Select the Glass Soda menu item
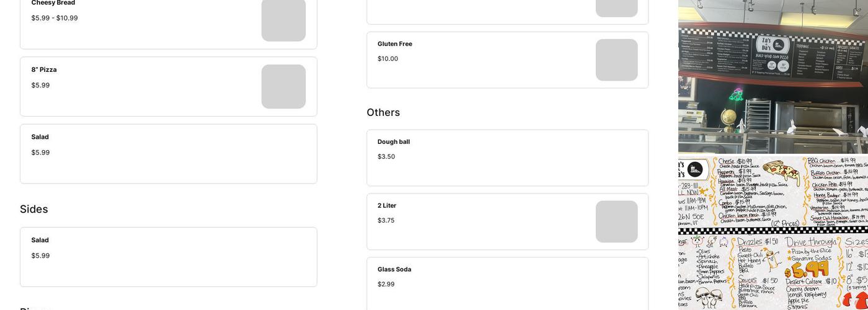Screen dimensions: 868x310 (x=394, y=270)
